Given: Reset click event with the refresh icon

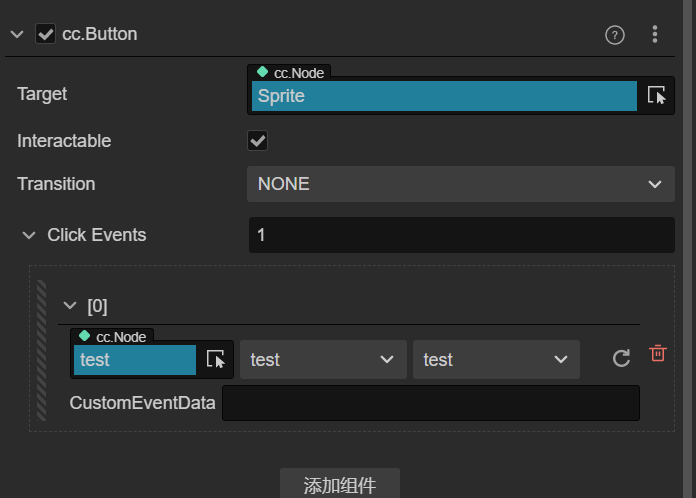Looking at the screenshot, I should (621, 359).
